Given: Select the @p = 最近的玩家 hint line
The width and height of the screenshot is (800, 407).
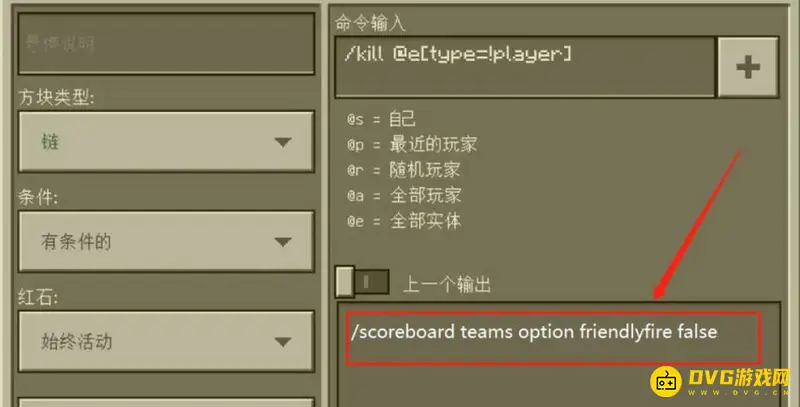Looking at the screenshot, I should tap(412, 144).
